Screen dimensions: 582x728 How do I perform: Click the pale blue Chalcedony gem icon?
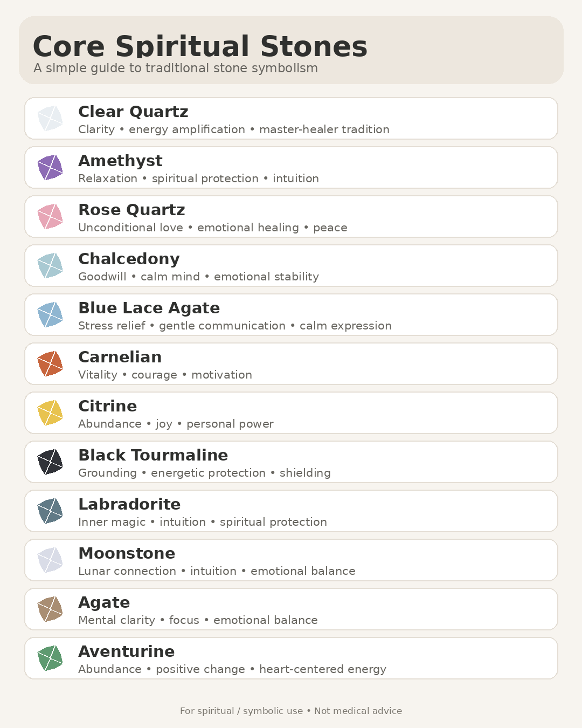pyautogui.click(x=50, y=265)
